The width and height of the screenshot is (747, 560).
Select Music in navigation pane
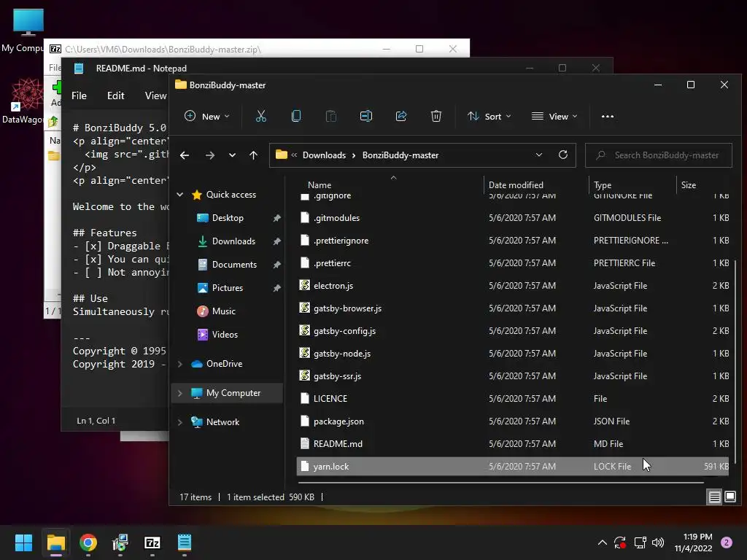(223, 311)
